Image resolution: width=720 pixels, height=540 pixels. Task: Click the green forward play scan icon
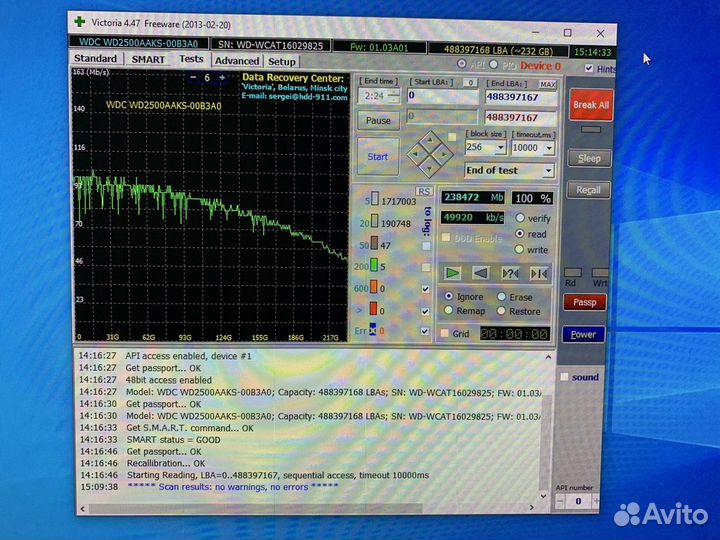click(x=453, y=273)
